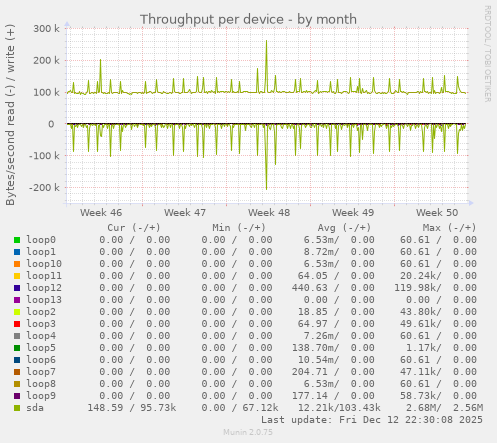Click the Week 48 axis label
497x443 pixels.
click(x=269, y=213)
